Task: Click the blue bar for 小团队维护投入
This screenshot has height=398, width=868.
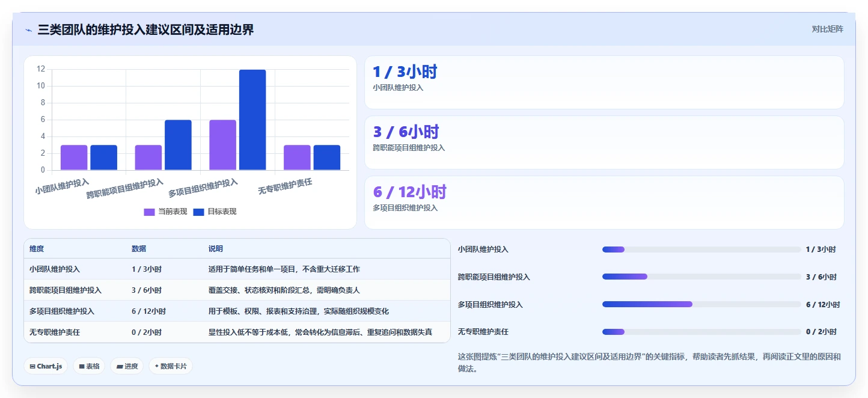Action: [x=103, y=158]
